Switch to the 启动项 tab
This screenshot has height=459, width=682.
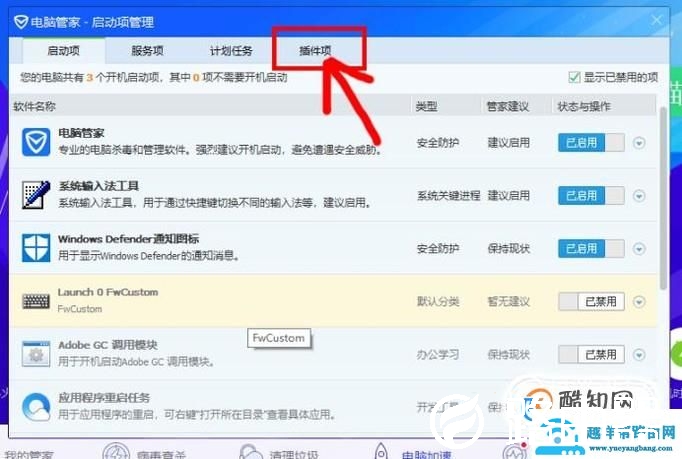[64, 51]
